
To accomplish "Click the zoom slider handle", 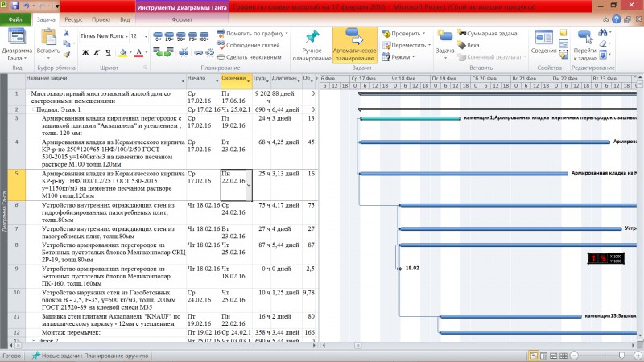I will pos(621,356).
